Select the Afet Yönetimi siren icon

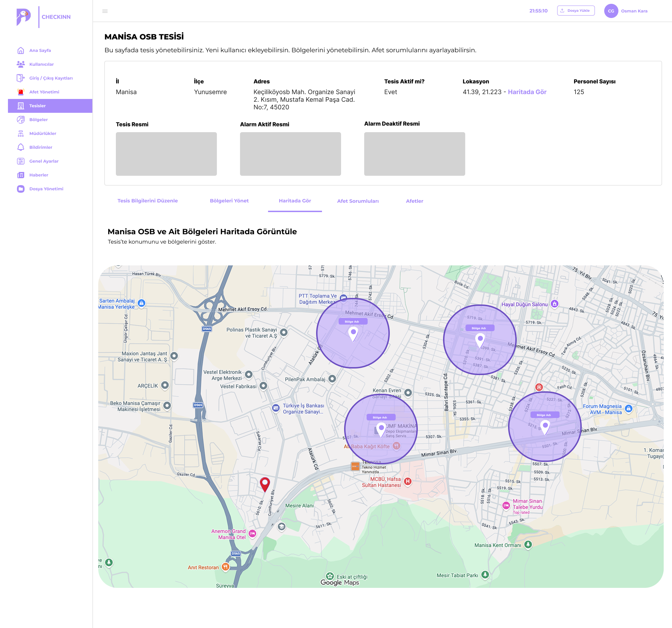[21, 92]
